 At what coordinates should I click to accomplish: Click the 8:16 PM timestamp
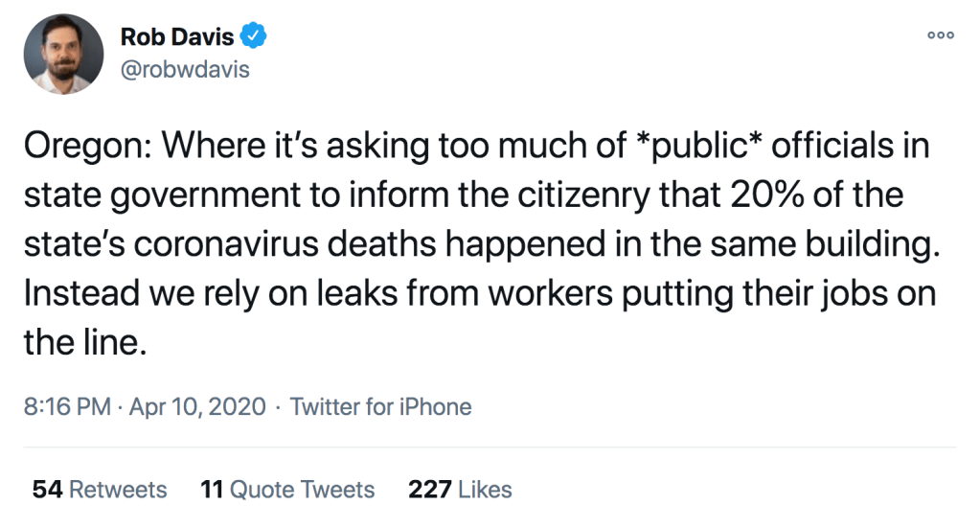[x=67, y=406]
